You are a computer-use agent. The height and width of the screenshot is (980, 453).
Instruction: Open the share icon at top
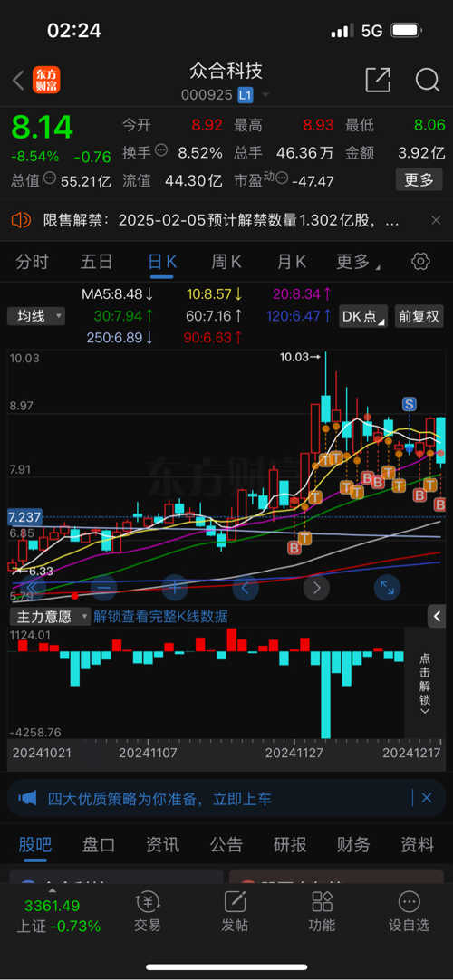click(x=378, y=80)
